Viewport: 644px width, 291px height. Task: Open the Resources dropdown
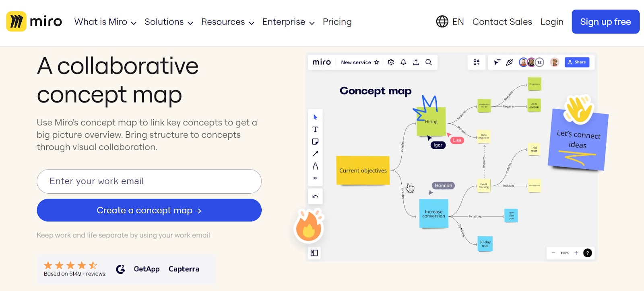227,22
